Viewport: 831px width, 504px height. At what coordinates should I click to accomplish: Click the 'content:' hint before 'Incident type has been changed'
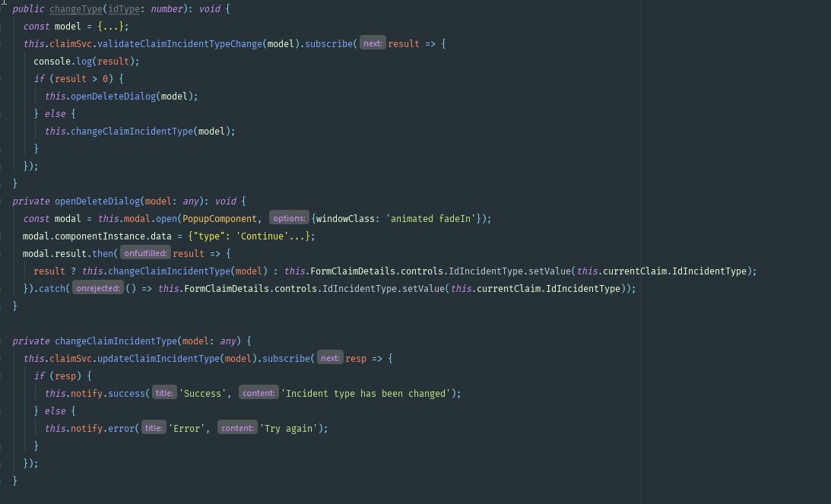[x=258, y=393]
